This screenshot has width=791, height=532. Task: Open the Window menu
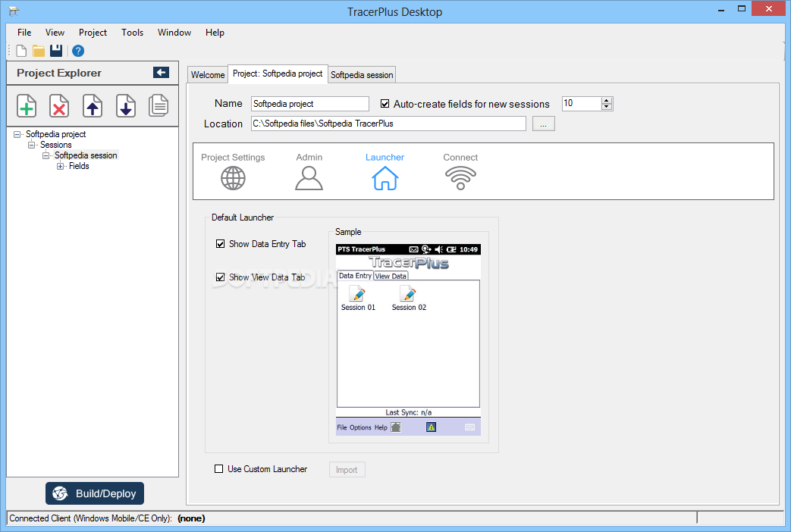(x=174, y=33)
